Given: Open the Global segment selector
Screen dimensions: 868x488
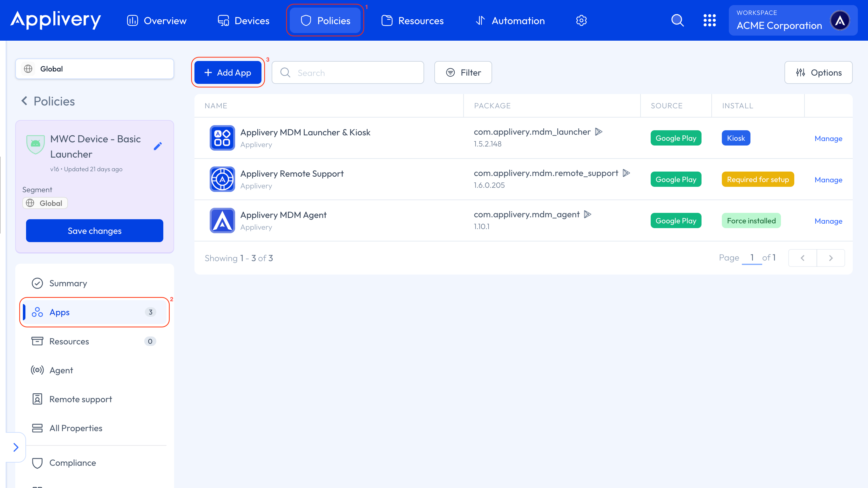Looking at the screenshot, I should click(95, 69).
